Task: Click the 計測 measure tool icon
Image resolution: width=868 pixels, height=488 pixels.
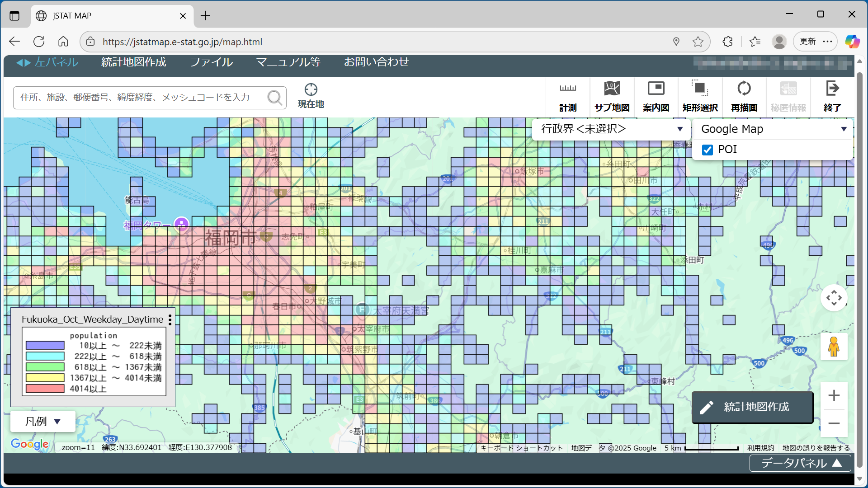Action: pyautogui.click(x=568, y=96)
